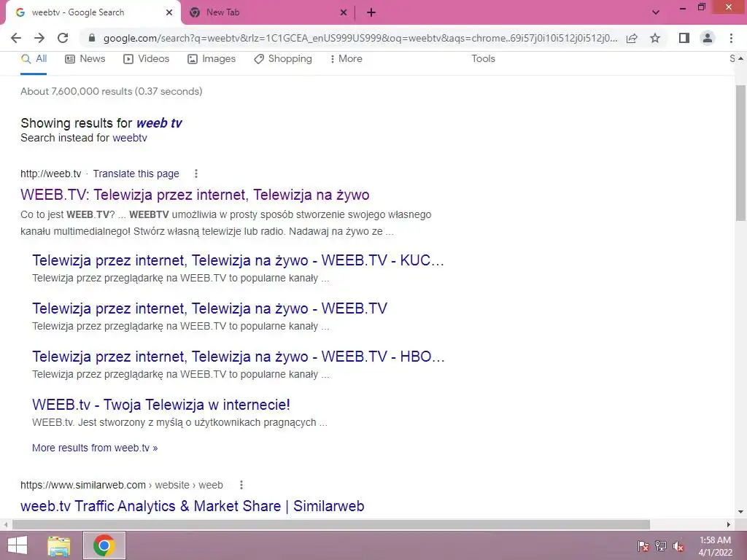Open WEEB.TV: Telewizja przez internet result
747x560 pixels.
tap(195, 195)
